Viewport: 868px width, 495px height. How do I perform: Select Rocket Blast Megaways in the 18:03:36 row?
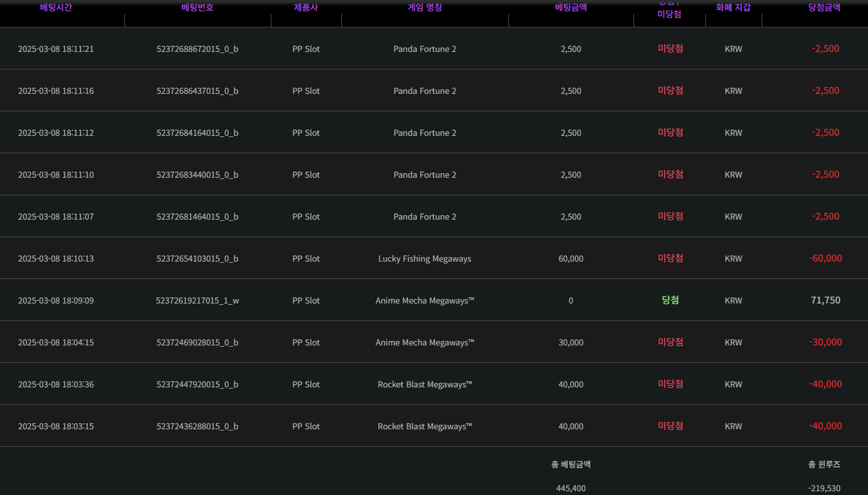click(x=425, y=384)
